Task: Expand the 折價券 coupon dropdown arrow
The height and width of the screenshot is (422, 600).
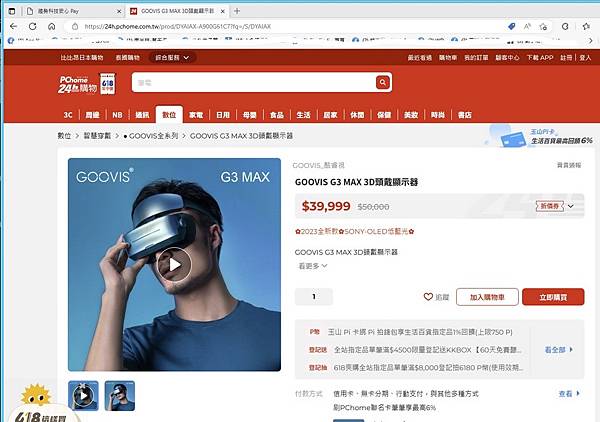Action: [571, 206]
